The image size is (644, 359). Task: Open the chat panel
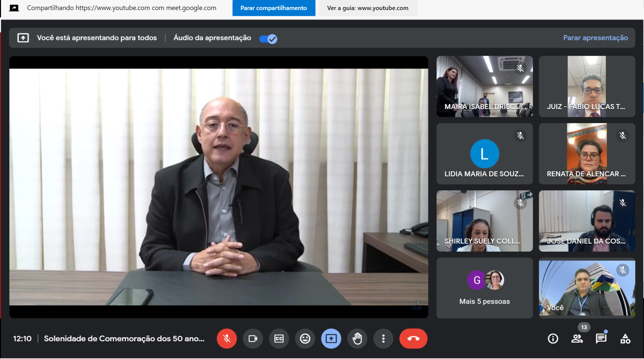click(601, 339)
